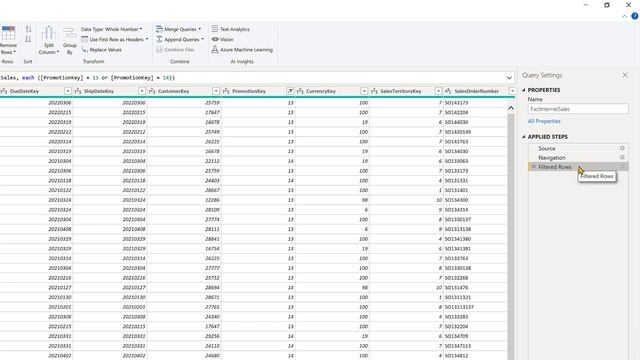This screenshot has height=360, width=640.
Task: Expand the formula bar with the chevron
Action: point(509,78)
